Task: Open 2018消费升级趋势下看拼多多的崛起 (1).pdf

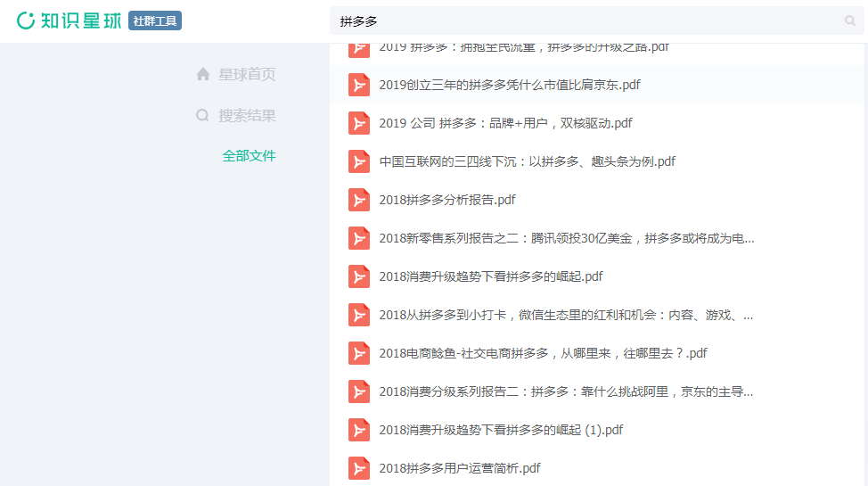Action: point(501,430)
